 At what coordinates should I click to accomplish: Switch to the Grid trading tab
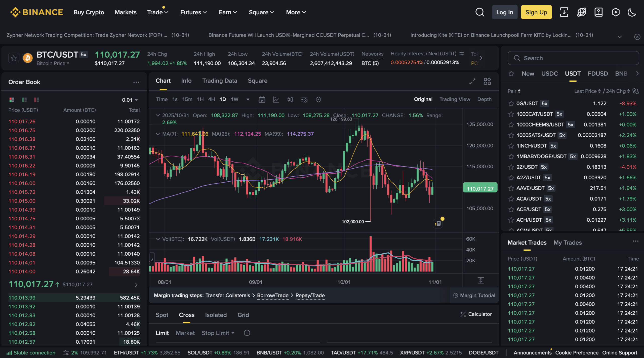click(243, 315)
